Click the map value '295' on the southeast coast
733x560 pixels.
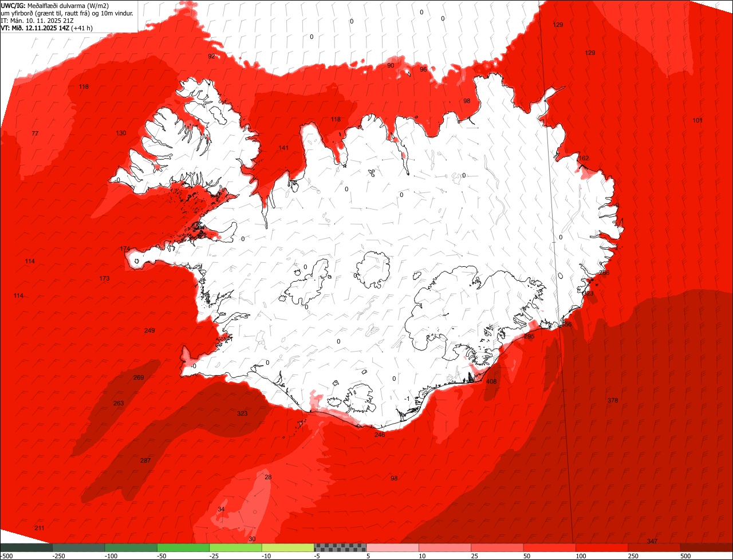(529, 336)
